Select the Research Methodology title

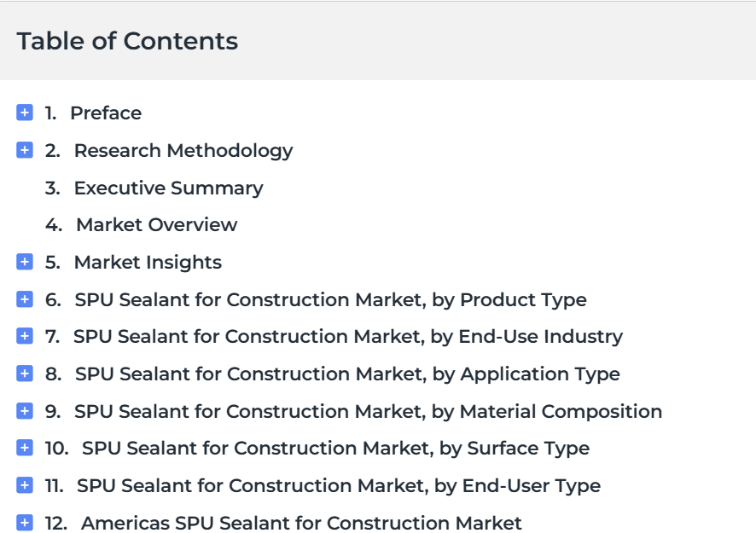183,151
